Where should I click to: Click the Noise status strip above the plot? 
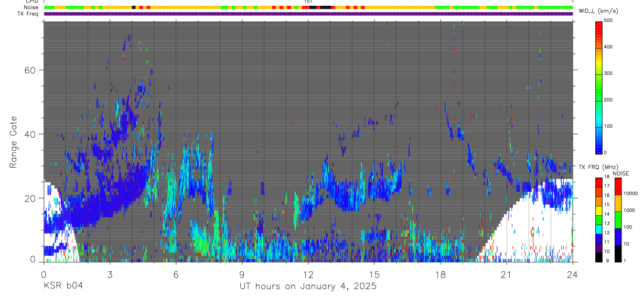click(x=308, y=7)
